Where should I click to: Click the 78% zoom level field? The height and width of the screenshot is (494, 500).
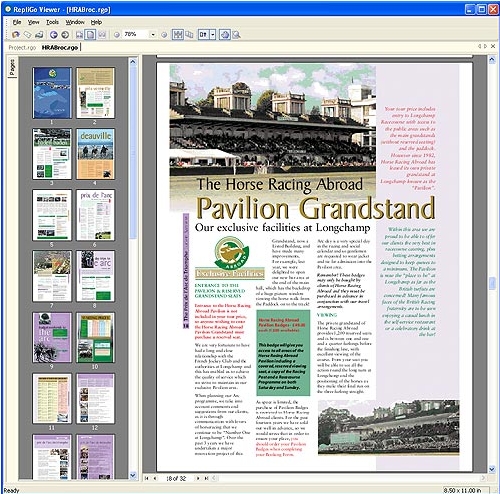pos(135,34)
